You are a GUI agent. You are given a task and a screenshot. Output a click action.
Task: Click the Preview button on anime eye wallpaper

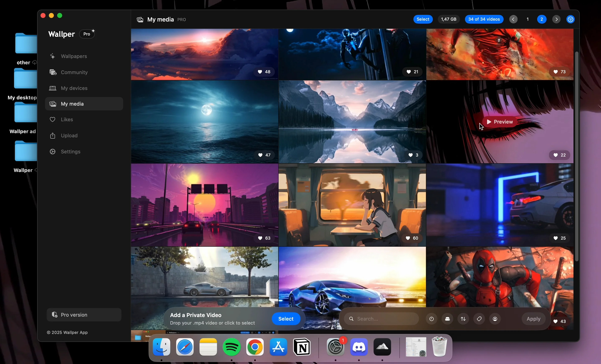click(500, 122)
